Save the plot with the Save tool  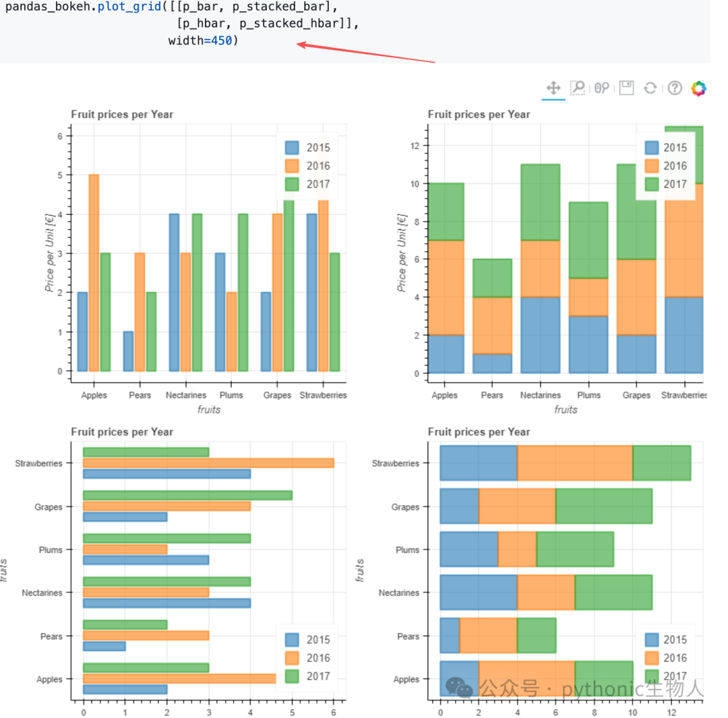click(x=626, y=88)
